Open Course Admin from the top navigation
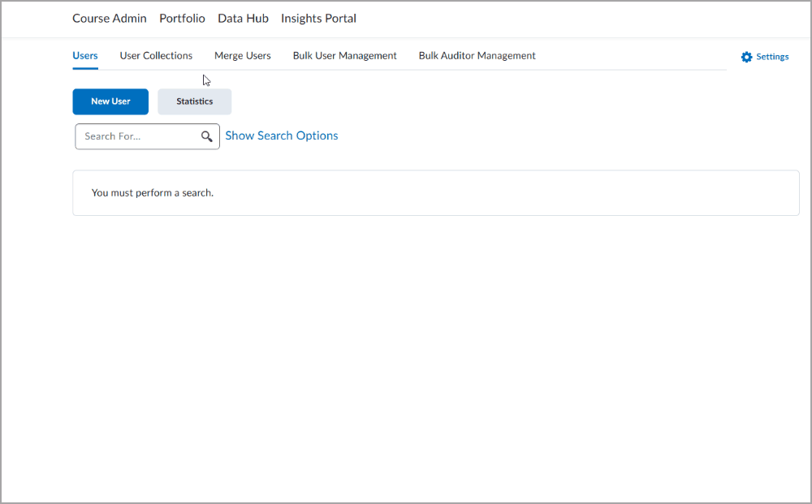This screenshot has height=504, width=812. pos(109,18)
